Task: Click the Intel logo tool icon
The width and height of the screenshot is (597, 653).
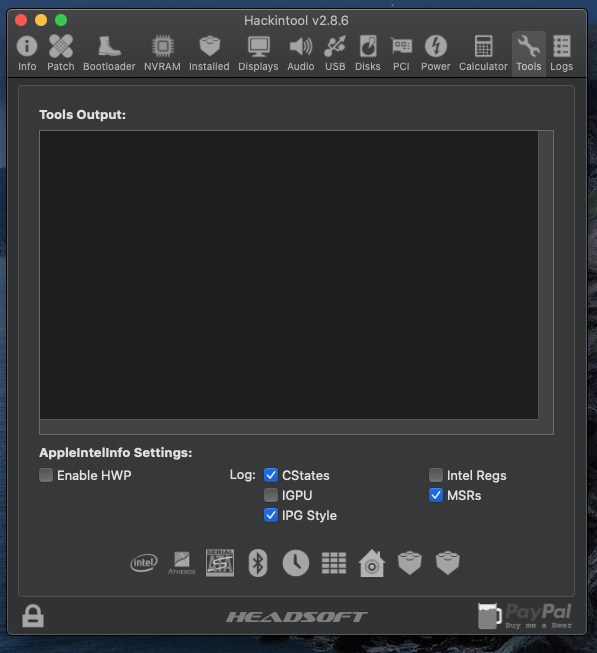Action: [x=144, y=563]
